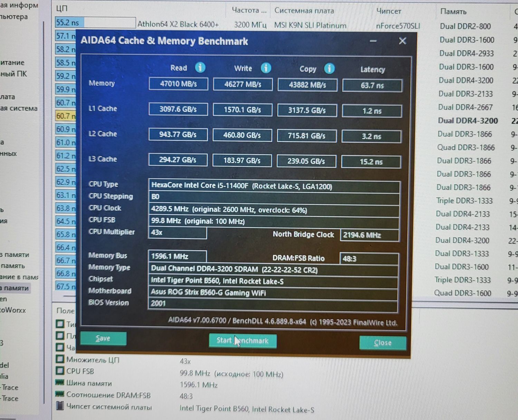Click the CPU Clock field 4289.5 MHz
Viewport: 518px width, 420px height.
(x=274, y=210)
